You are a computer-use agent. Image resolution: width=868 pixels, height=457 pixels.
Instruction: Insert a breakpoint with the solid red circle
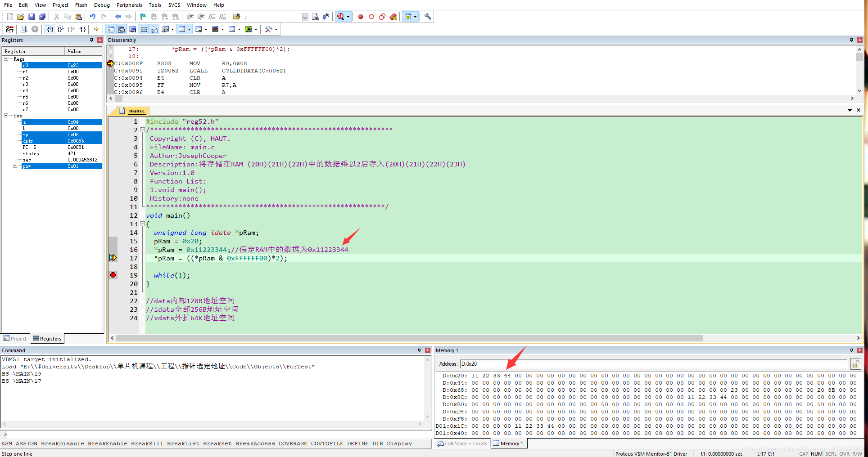(x=361, y=17)
